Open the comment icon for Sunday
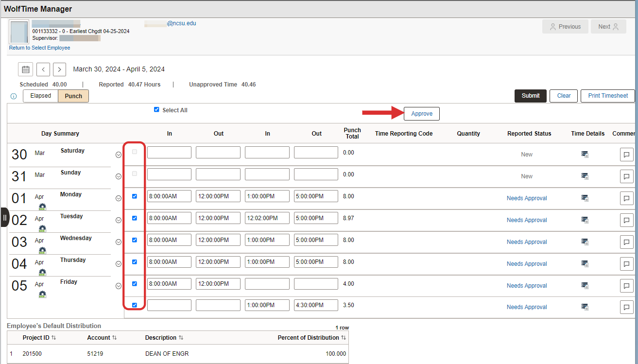 tap(626, 176)
